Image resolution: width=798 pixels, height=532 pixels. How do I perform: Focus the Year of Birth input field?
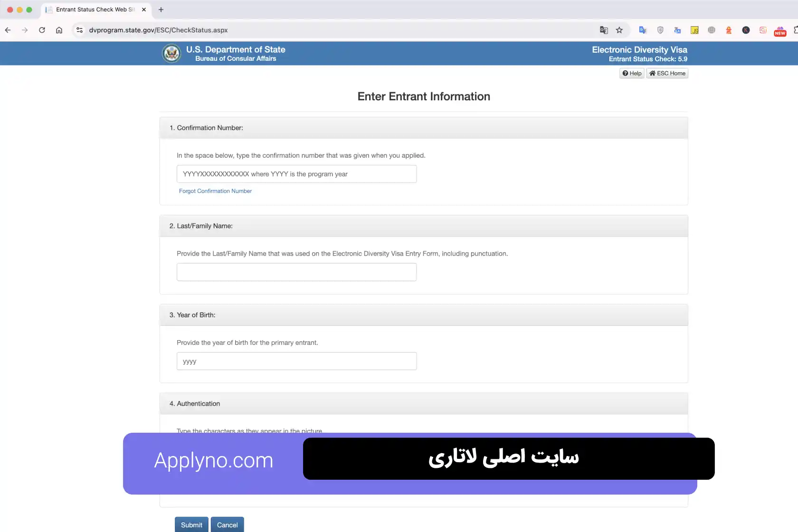296,361
